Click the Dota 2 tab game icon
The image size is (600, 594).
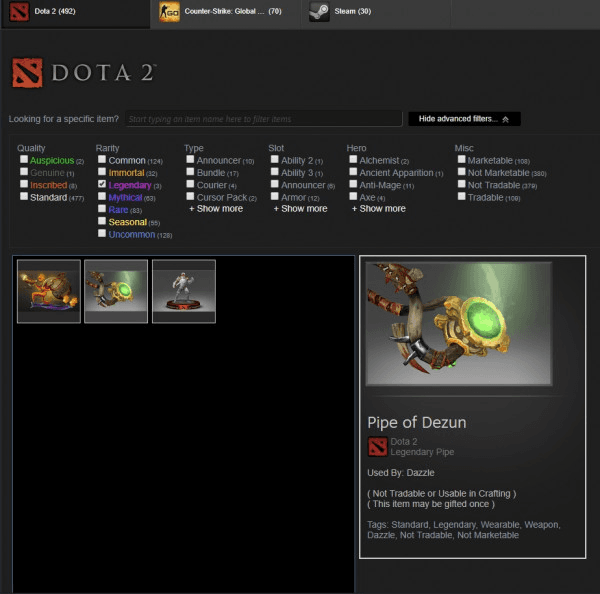(x=19, y=11)
